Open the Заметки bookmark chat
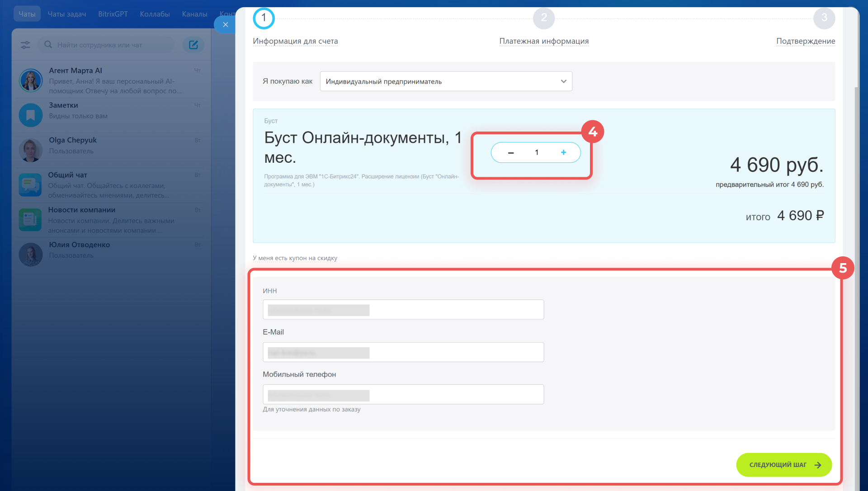 (x=31, y=115)
